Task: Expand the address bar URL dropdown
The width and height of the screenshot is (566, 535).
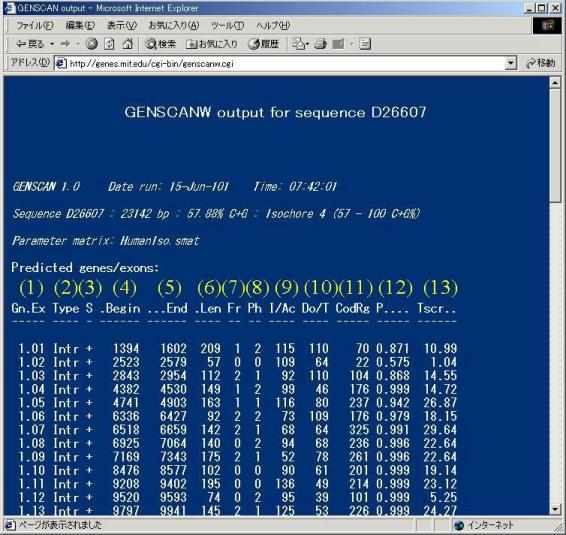Action: coord(510,64)
